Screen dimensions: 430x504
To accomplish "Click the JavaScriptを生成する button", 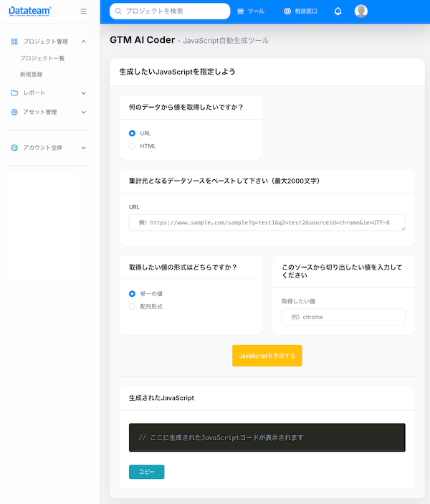I will [x=267, y=356].
